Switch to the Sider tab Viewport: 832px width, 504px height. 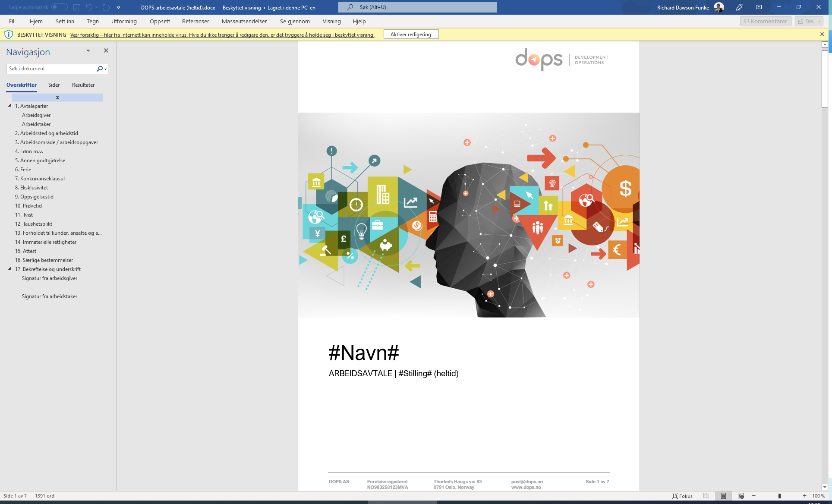(x=54, y=85)
